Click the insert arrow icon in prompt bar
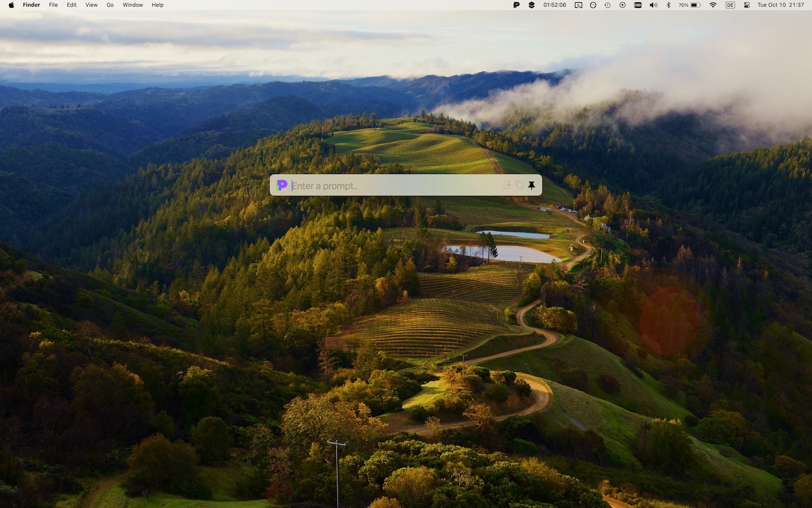Image resolution: width=812 pixels, height=508 pixels. (x=507, y=185)
